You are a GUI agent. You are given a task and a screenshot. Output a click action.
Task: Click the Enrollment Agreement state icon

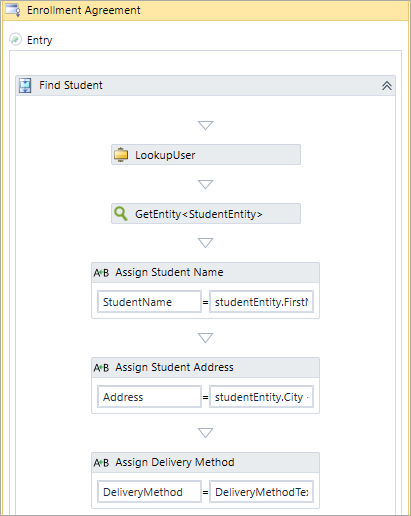(x=13, y=10)
